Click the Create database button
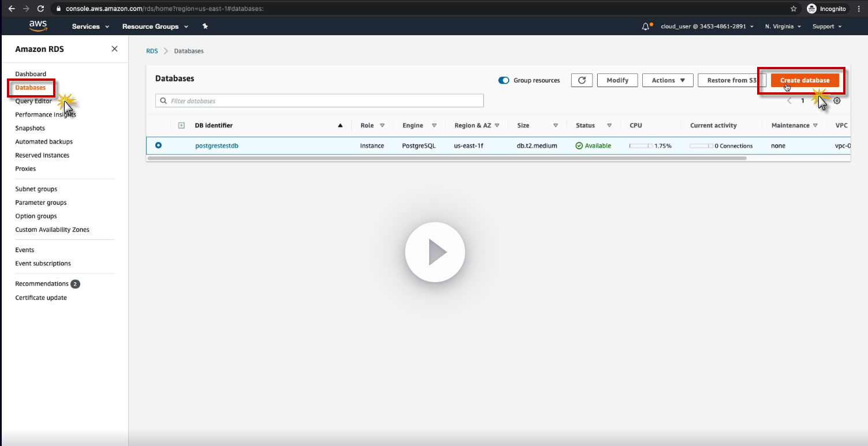Viewport: 868px width, 446px height. click(805, 80)
